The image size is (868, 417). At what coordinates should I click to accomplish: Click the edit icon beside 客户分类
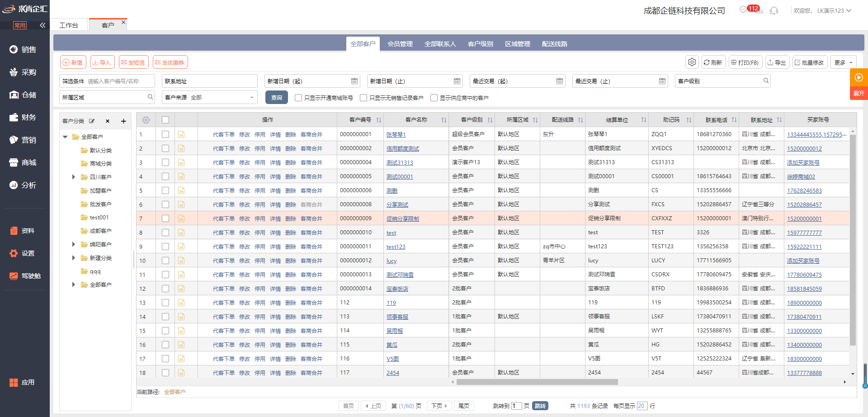pyautogui.click(x=92, y=121)
